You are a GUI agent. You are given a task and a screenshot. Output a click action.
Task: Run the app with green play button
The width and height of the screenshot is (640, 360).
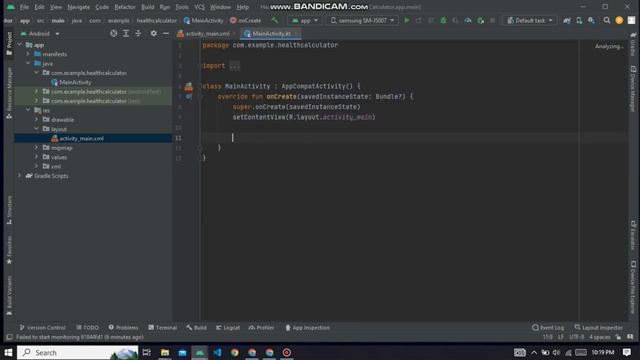click(407, 20)
